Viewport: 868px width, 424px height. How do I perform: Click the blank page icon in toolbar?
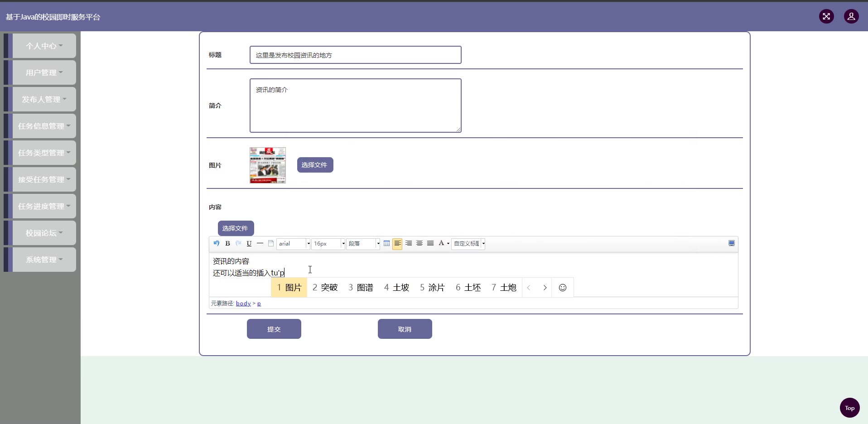click(x=271, y=243)
